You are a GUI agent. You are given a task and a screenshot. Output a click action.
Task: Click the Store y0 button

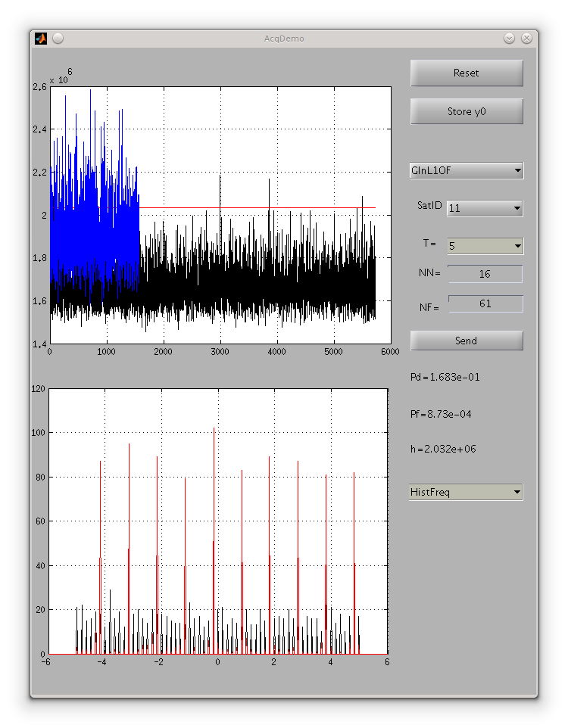click(x=467, y=111)
